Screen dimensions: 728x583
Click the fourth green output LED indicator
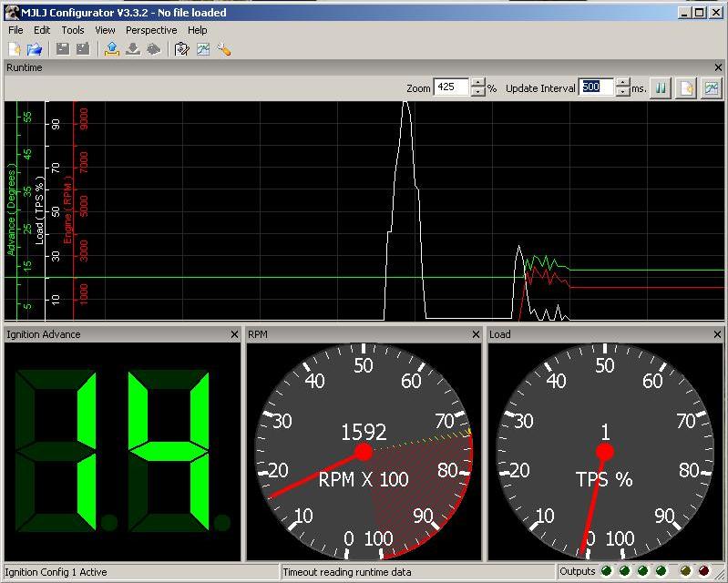point(661,570)
